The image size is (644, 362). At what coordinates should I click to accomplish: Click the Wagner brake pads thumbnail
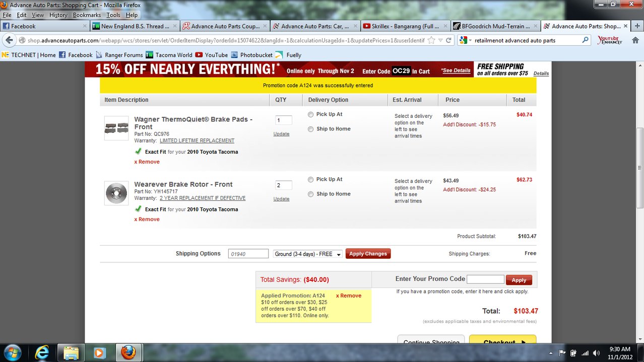[x=116, y=128]
